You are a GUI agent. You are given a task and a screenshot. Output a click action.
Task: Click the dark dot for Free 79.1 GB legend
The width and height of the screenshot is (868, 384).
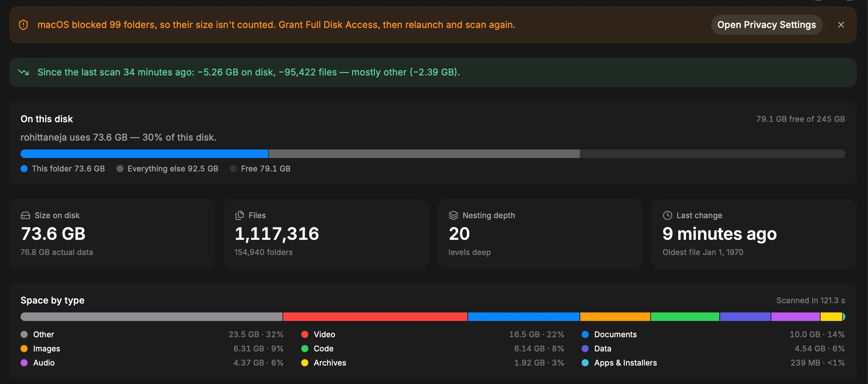[x=233, y=169]
